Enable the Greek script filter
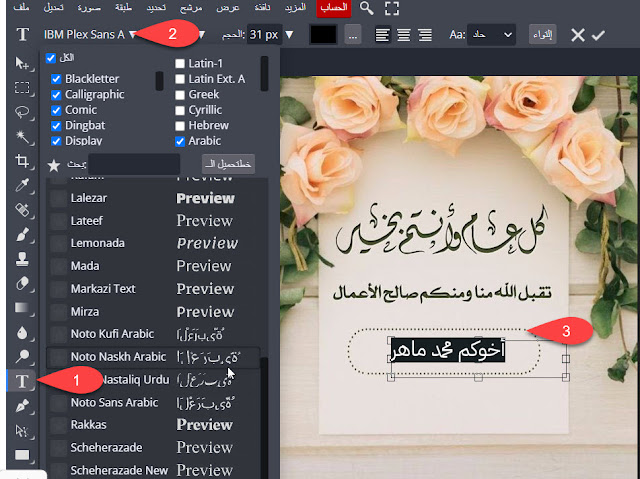The image size is (640, 479). tap(180, 95)
